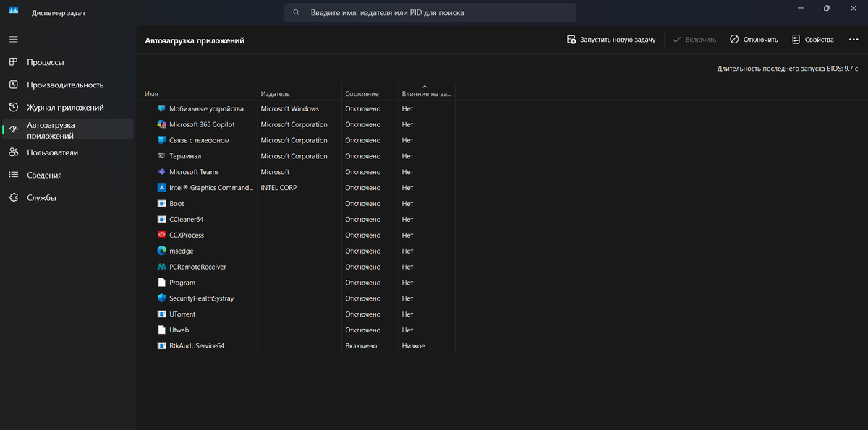Click the Связь с телефоном icon
Screen dimensions: 868x430
pos(162,140)
